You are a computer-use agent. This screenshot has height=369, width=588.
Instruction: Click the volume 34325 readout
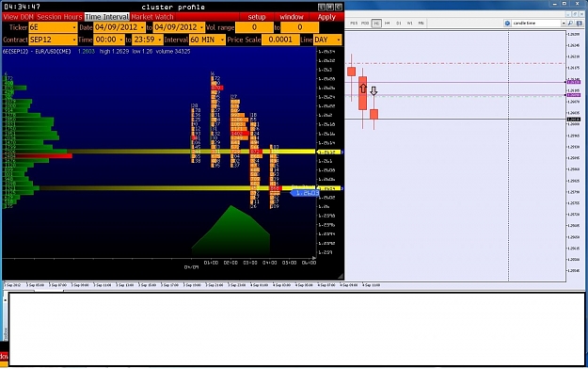pyautogui.click(x=173, y=52)
